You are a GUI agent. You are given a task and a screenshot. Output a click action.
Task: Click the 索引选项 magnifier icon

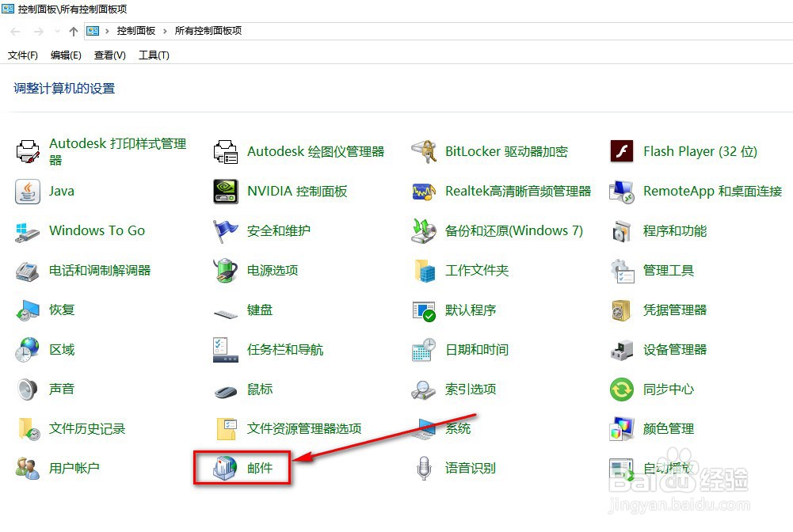point(424,389)
